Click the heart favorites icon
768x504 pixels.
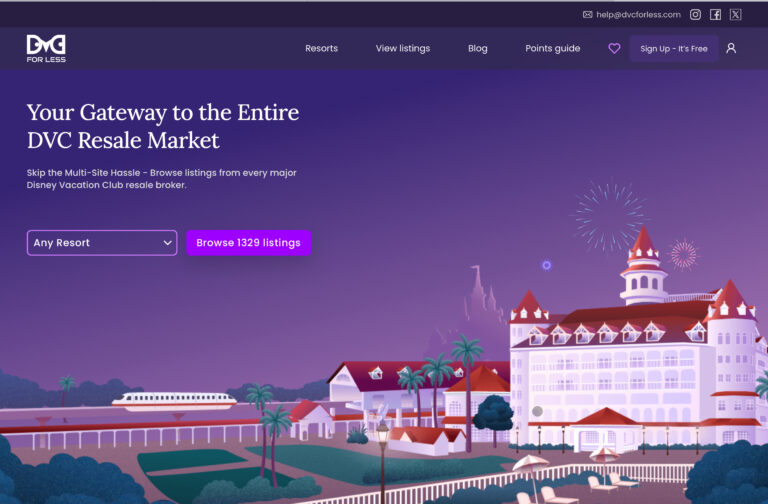click(x=614, y=48)
